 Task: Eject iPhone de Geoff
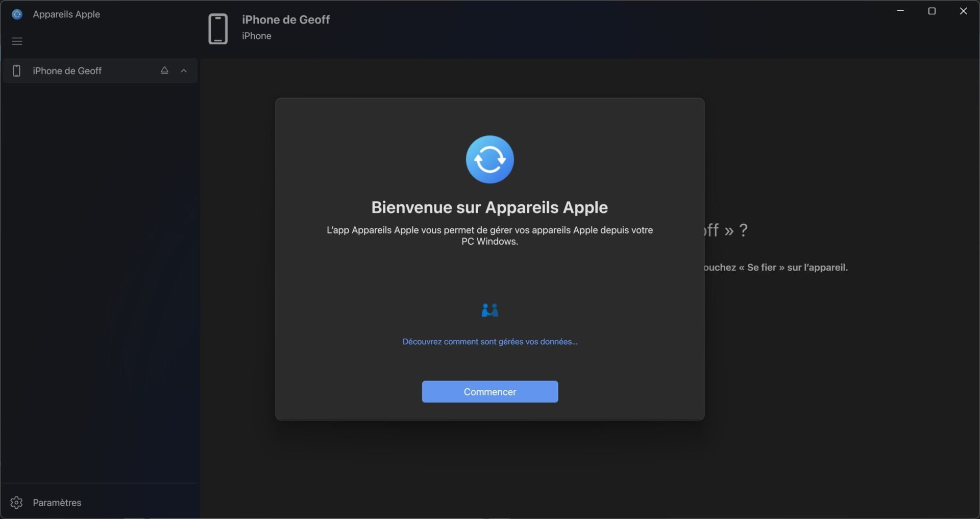point(164,70)
